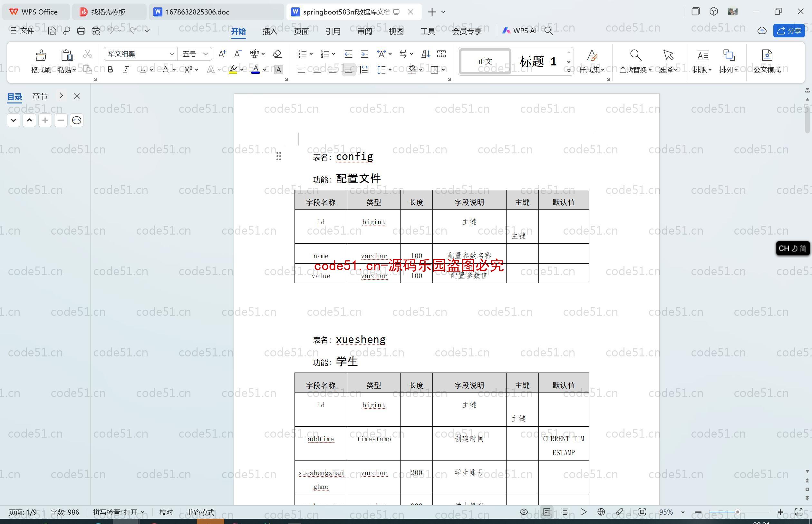
Task: Click 校对 in status bar
Action: (166, 512)
